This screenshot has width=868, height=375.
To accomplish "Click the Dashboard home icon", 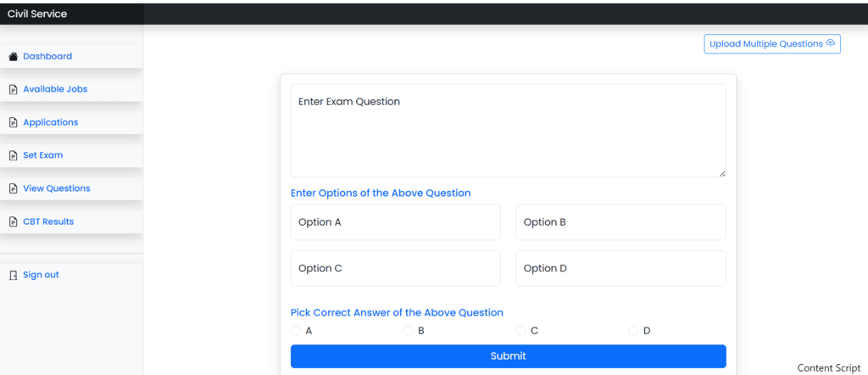I will coord(13,57).
